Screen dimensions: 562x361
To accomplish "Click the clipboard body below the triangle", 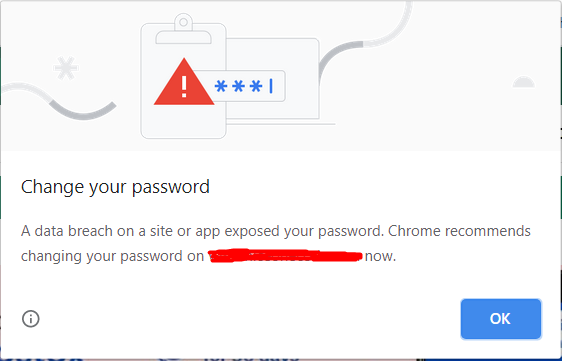I will click(x=184, y=121).
